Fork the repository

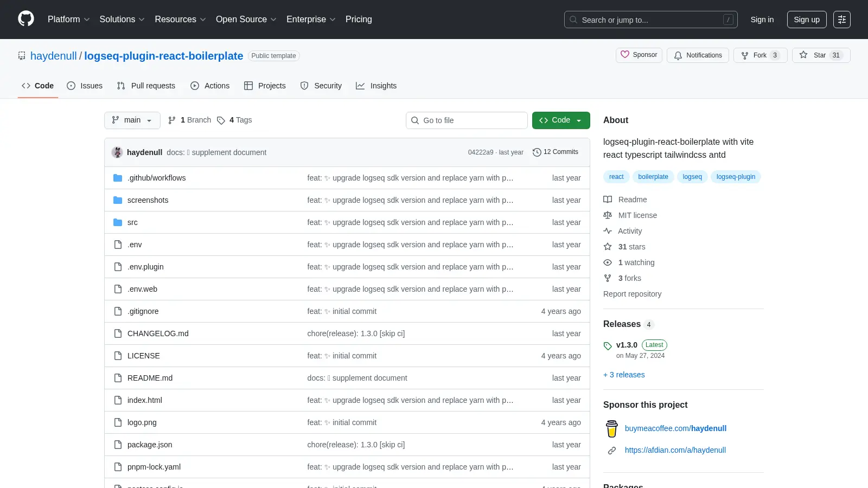pyautogui.click(x=761, y=55)
